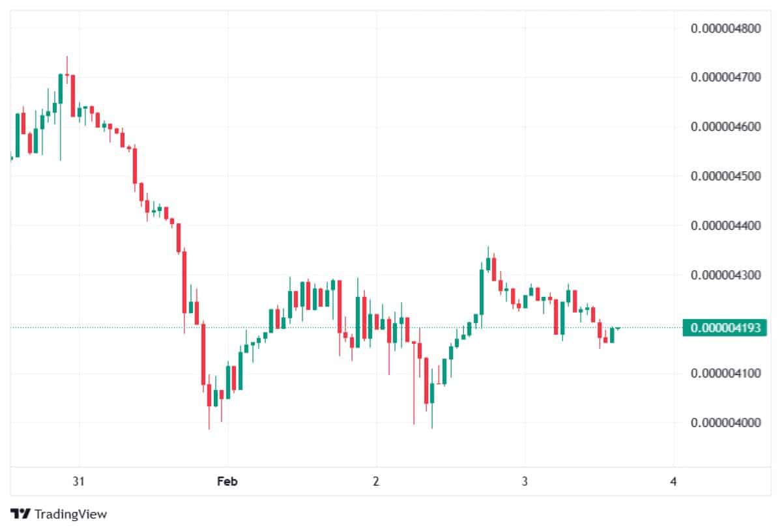Select the 0.000004800 price axis label
This screenshot has height=532, width=782.
click(725, 28)
